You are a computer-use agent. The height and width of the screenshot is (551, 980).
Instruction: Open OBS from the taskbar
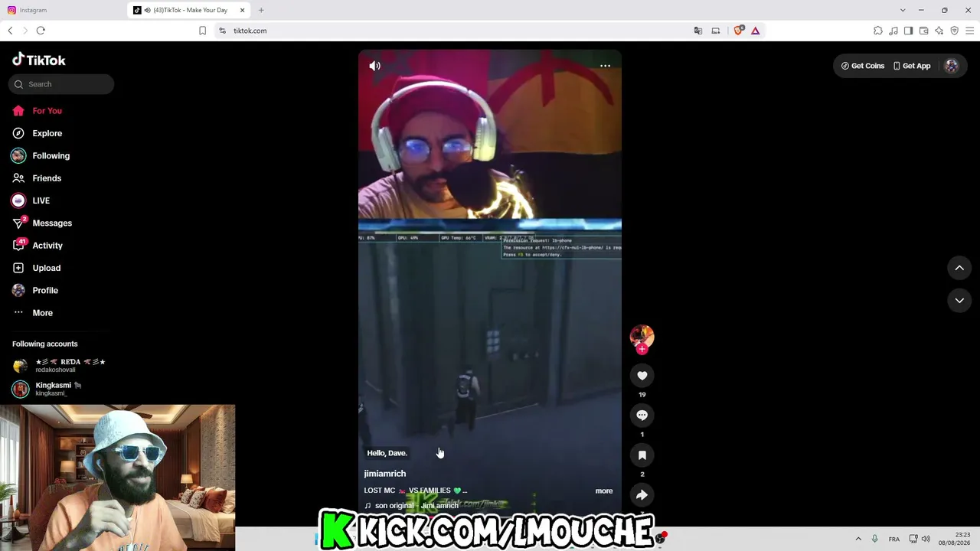(660, 539)
